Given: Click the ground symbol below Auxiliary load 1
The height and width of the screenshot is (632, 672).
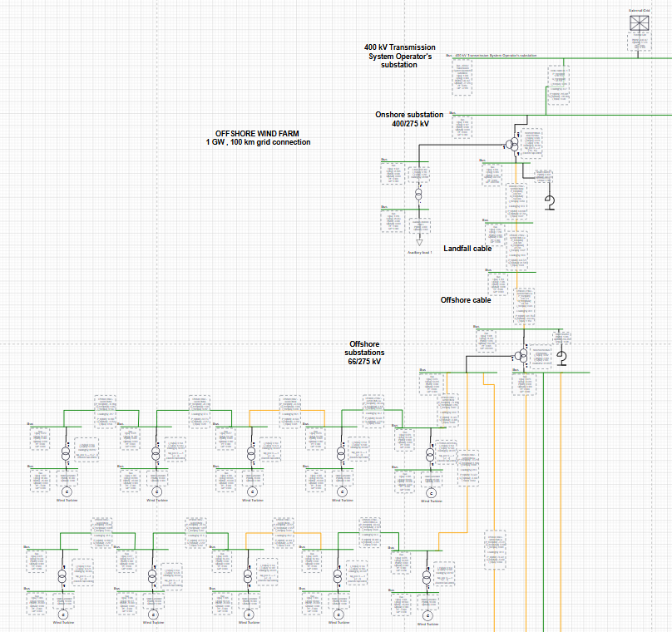Looking at the screenshot, I should (x=419, y=244).
